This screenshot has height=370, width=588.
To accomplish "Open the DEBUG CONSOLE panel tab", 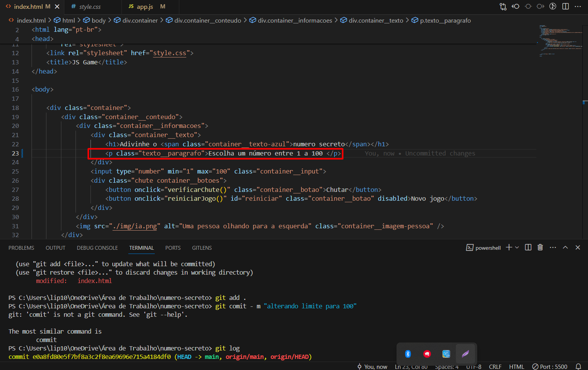I will (97, 248).
